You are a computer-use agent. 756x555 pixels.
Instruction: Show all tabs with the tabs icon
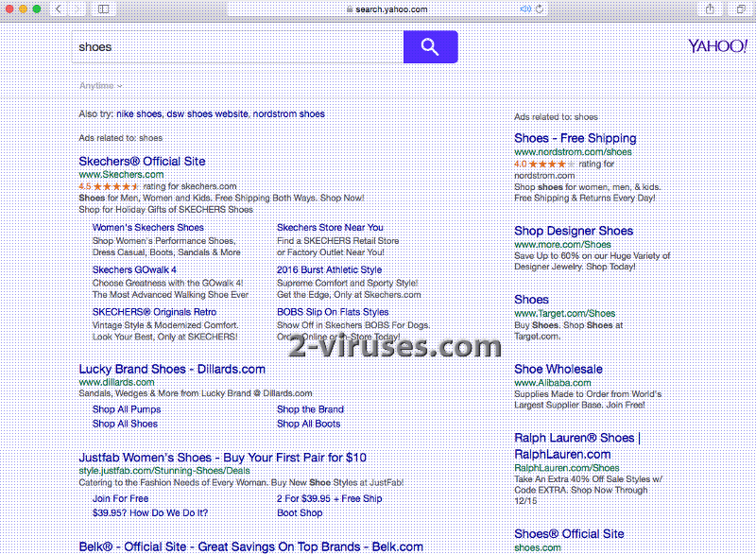click(741, 9)
